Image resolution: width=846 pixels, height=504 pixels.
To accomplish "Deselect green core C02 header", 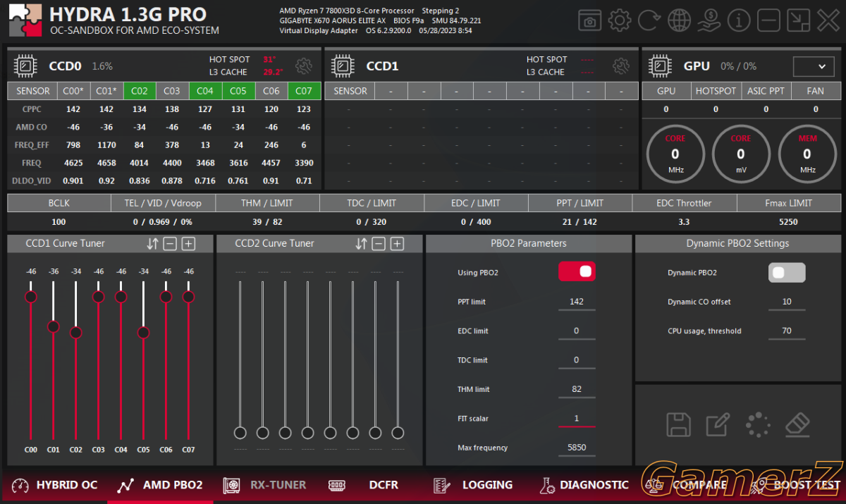I will tap(140, 91).
